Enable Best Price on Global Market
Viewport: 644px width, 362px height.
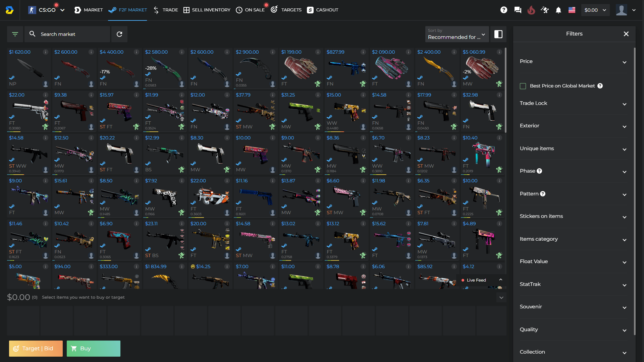[523, 86]
